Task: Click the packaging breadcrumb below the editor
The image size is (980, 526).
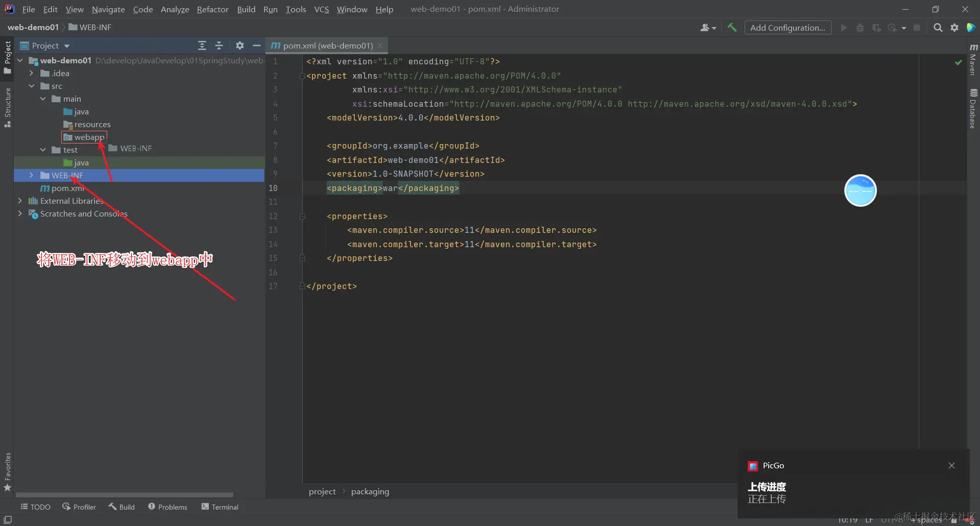Action: pos(370,491)
